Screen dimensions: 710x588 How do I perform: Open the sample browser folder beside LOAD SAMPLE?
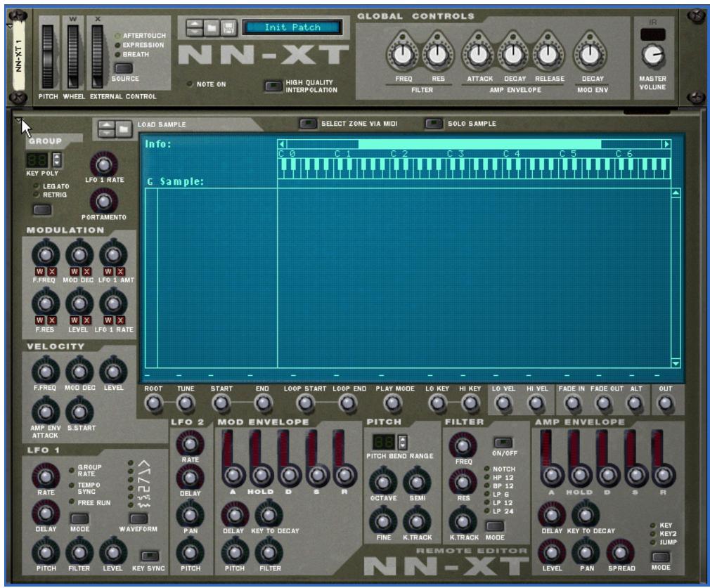(124, 126)
